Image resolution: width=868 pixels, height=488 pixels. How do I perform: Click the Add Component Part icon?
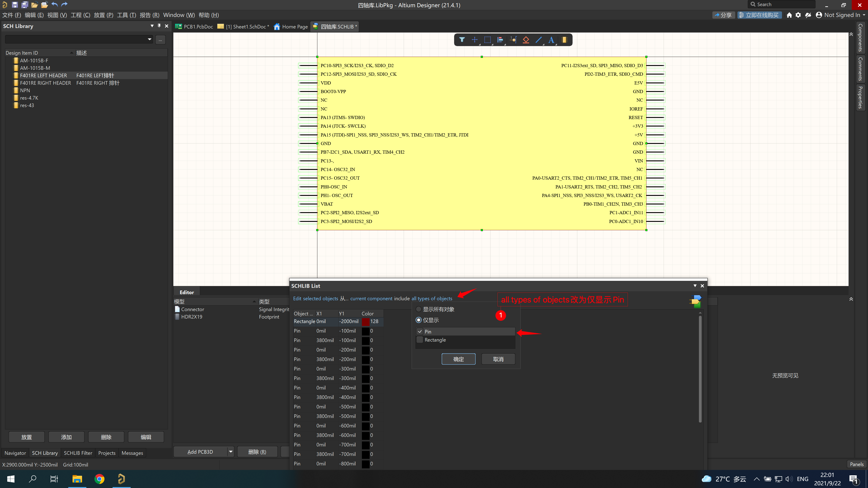coord(564,40)
